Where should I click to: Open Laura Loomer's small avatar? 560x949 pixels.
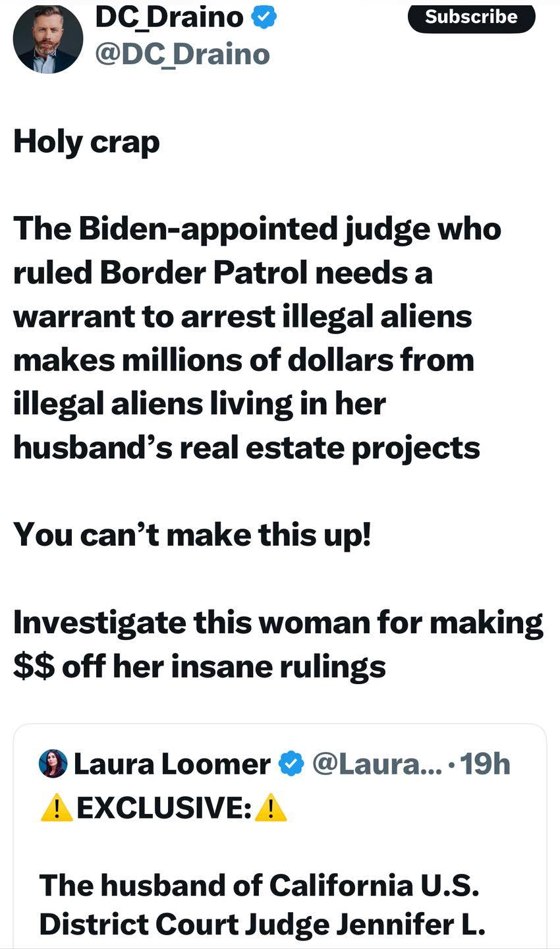[53, 763]
